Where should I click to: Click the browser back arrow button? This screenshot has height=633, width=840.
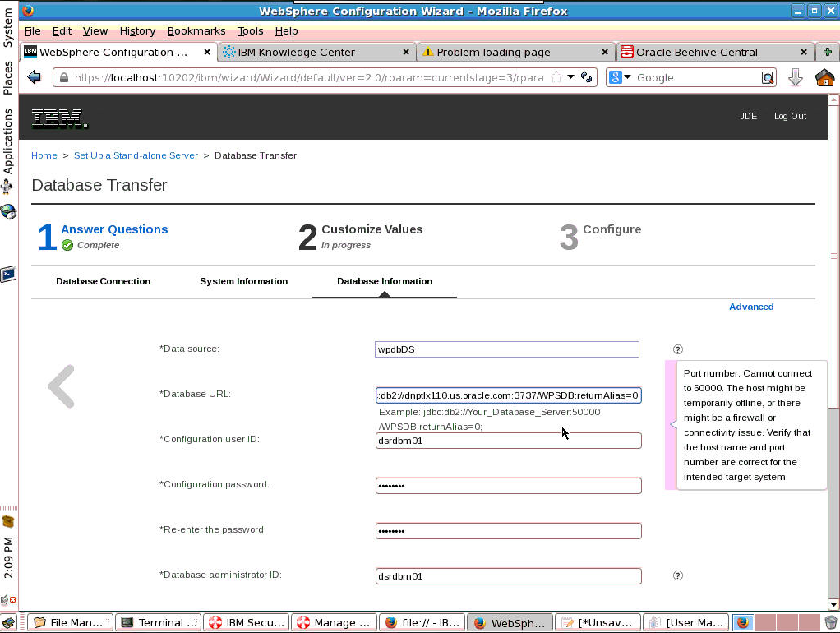pyautogui.click(x=35, y=77)
